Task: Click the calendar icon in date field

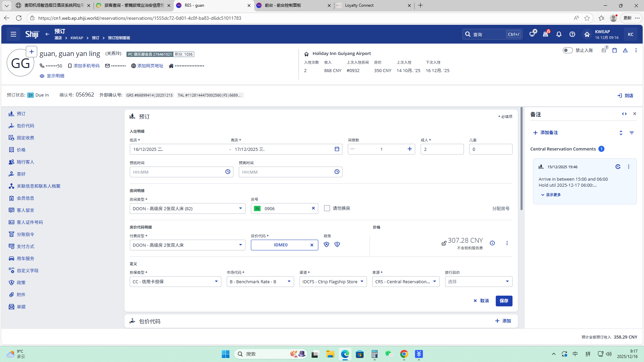Action: [x=337, y=149]
